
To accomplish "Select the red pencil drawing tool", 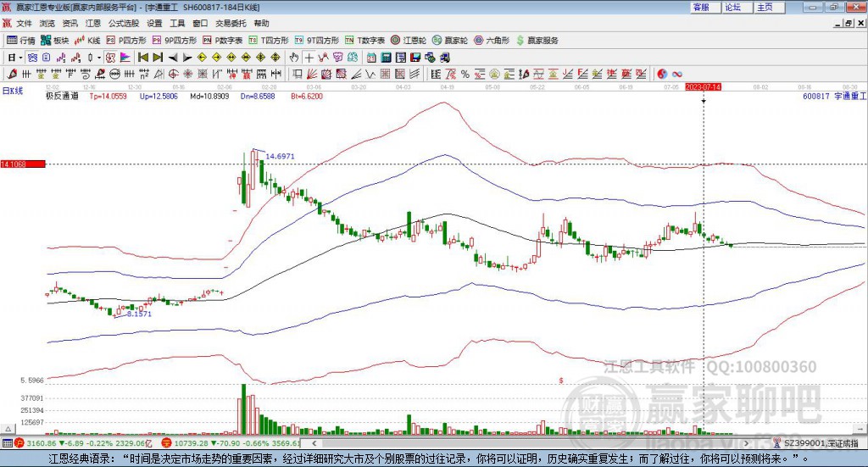I will pyautogui.click(x=12, y=74).
